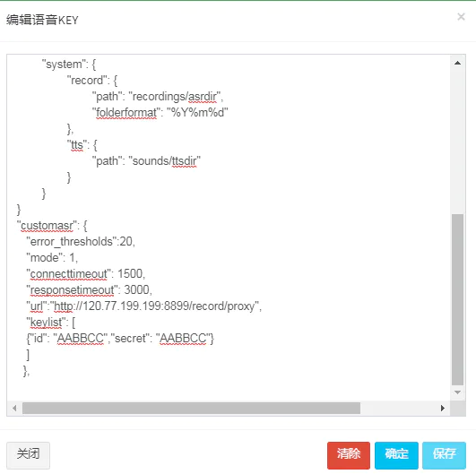Click the vertical scrollbar thumb

tap(457, 299)
